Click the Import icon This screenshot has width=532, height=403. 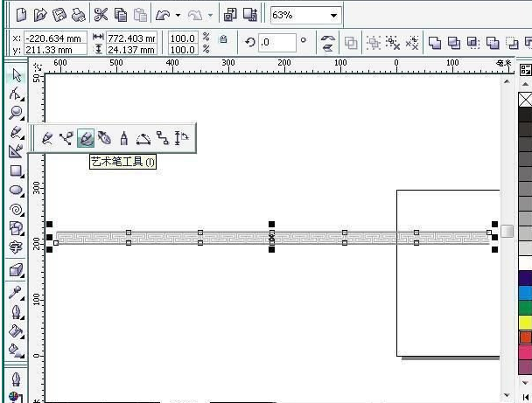(230, 15)
